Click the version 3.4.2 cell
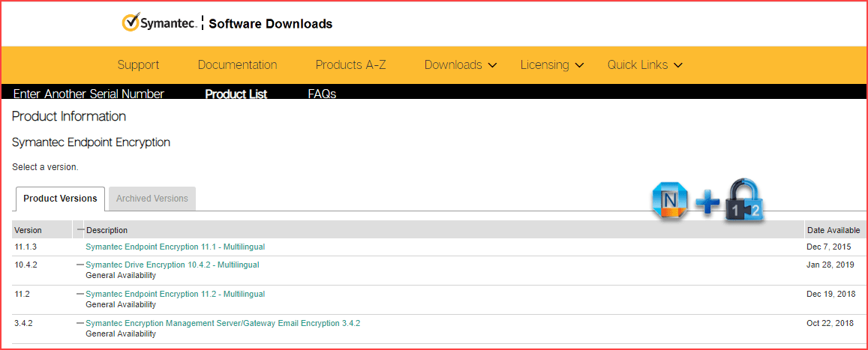 point(23,323)
